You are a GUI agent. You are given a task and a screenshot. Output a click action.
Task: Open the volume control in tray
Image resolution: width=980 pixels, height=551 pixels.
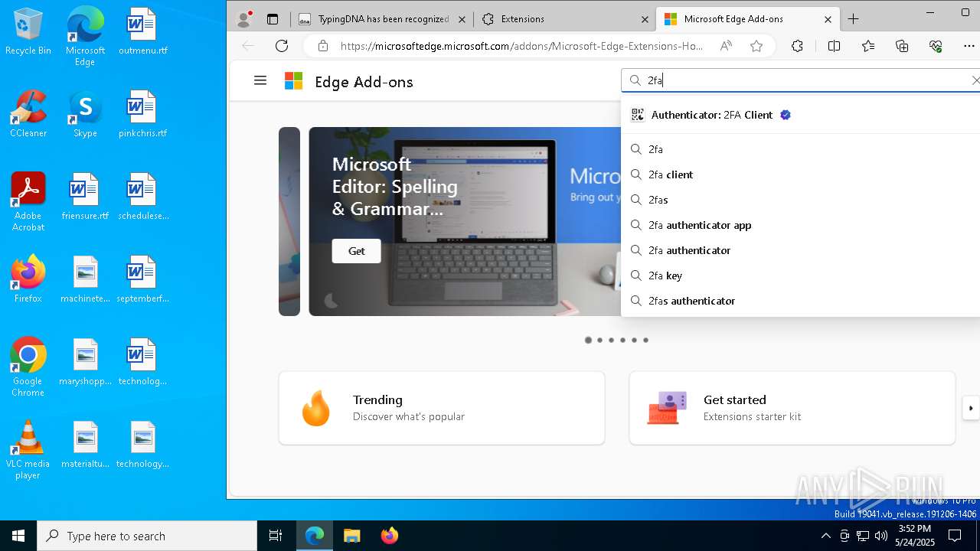881,536
